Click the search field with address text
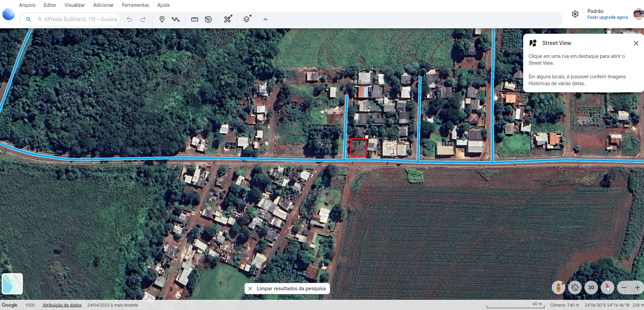This screenshot has height=310, width=644. point(78,19)
